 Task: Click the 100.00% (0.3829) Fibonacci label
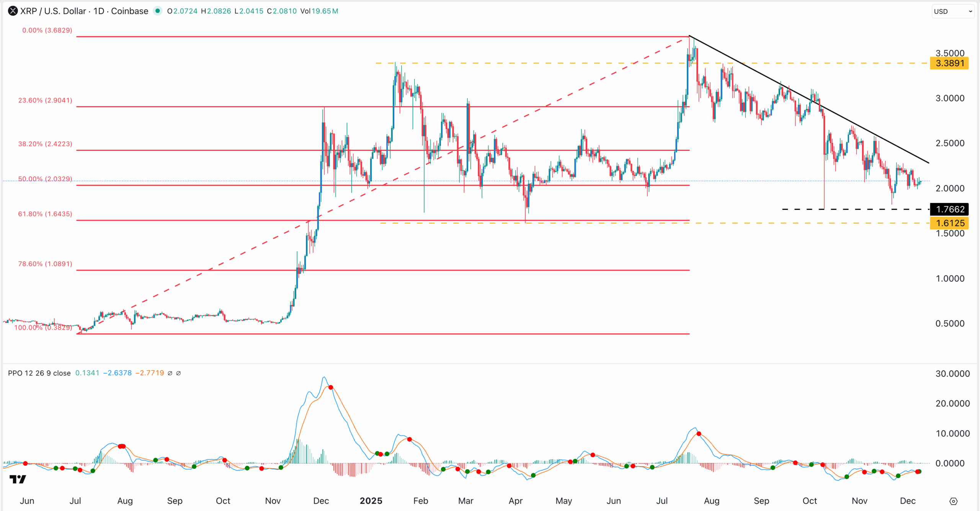[43, 328]
